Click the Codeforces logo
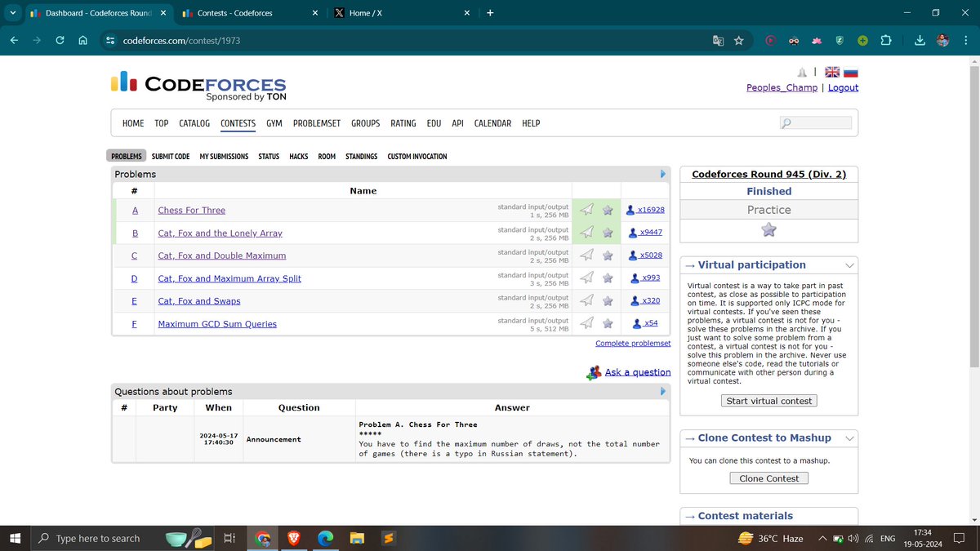Screen dimensions: 980x551 tap(198, 86)
